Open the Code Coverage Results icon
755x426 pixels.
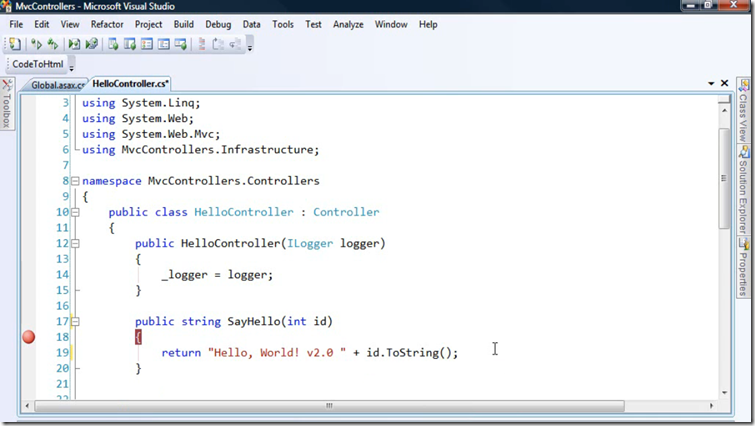[x=163, y=44]
